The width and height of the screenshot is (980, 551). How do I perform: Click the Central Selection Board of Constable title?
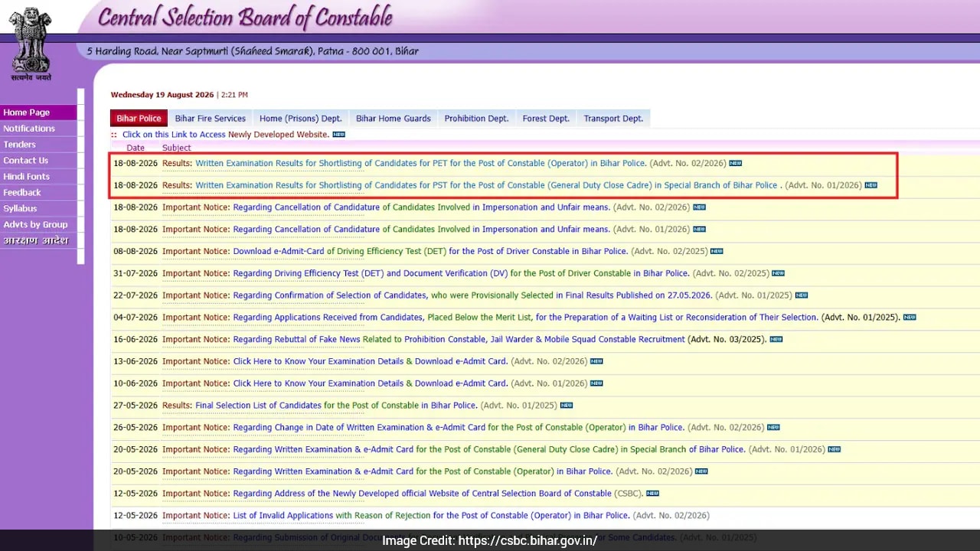[245, 18]
